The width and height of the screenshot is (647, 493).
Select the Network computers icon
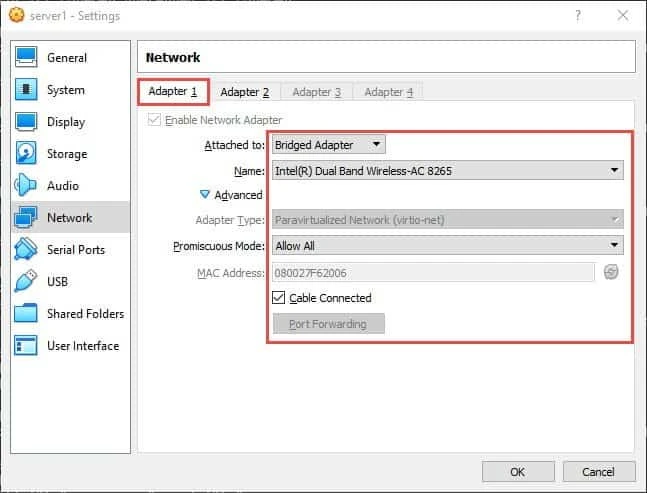click(x=26, y=217)
